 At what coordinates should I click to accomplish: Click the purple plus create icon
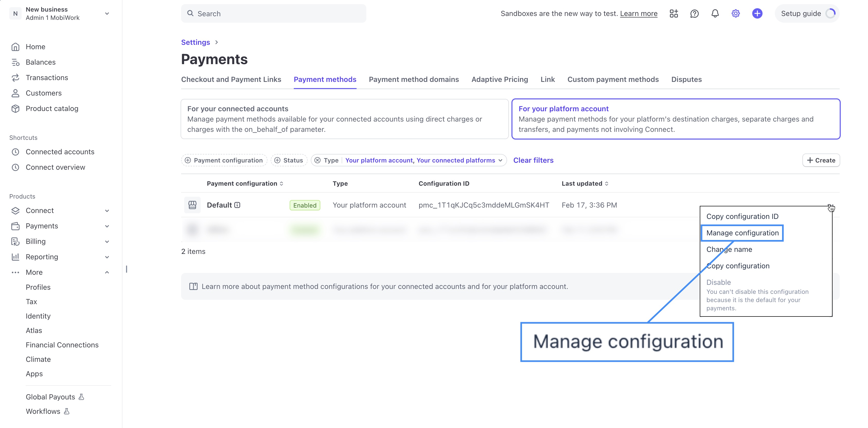coord(757,13)
